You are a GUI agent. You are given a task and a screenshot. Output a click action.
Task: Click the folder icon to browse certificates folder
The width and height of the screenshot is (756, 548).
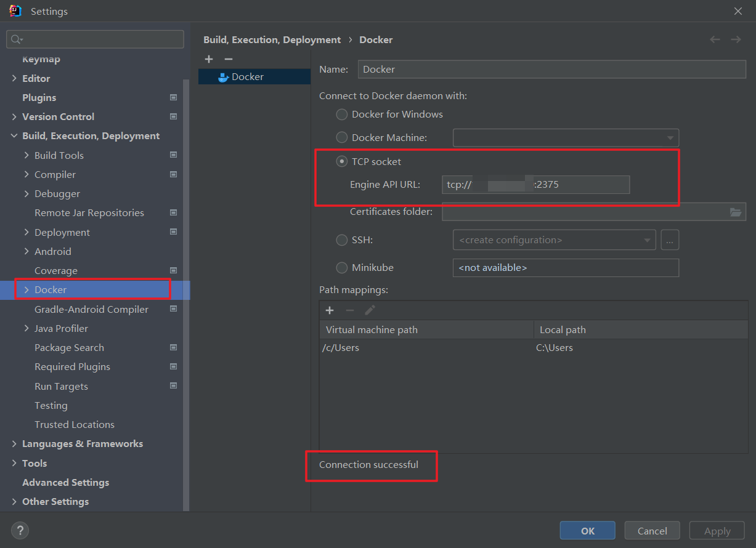pyautogui.click(x=736, y=212)
